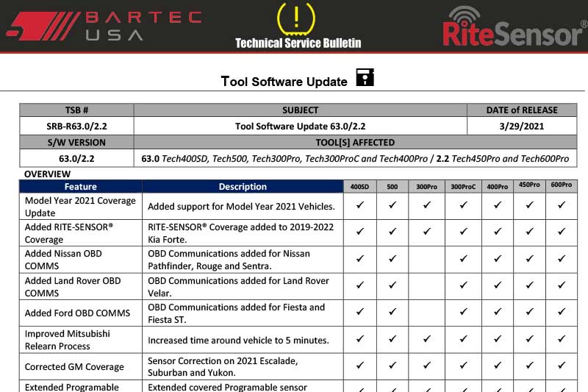Click the '300Pro' column header
The width and height of the screenshot is (588, 392).
click(x=427, y=186)
